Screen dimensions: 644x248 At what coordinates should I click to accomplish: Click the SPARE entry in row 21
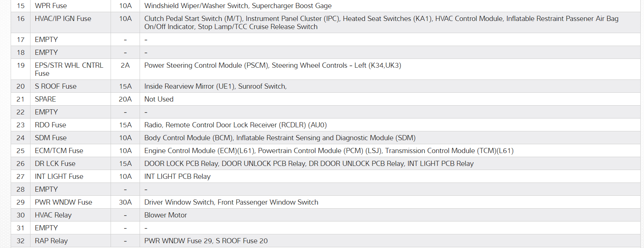(45, 99)
